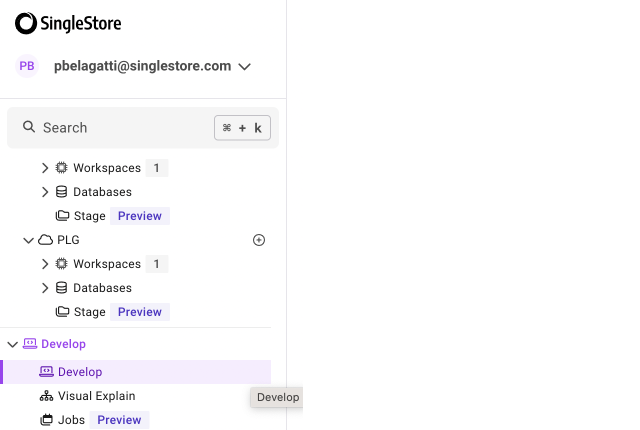Screen dimensions: 640x430
Task: Click the Develop section laptop icon
Action: point(29,344)
